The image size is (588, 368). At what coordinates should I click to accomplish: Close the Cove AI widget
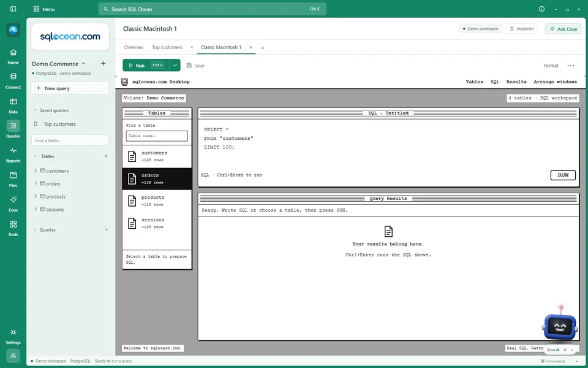point(572,350)
